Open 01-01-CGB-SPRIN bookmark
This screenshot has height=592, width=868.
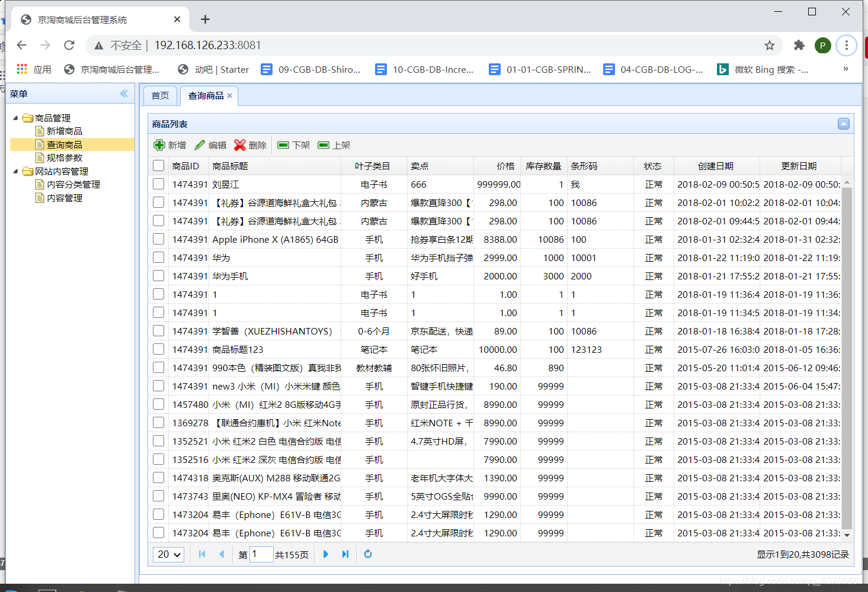(x=540, y=69)
